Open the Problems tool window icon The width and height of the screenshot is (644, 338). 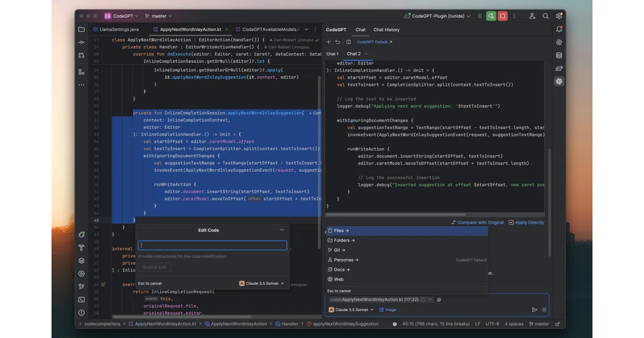coord(82,312)
